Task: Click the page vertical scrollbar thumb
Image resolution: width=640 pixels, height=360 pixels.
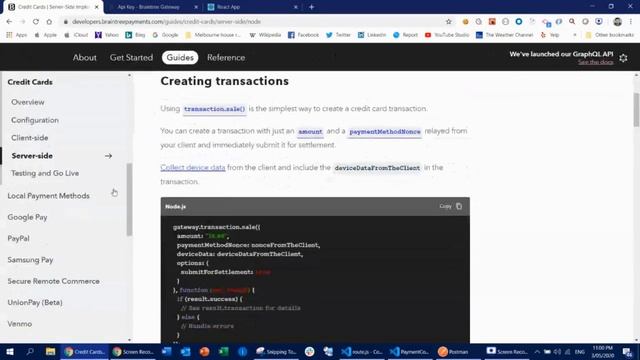Action: pos(636,109)
